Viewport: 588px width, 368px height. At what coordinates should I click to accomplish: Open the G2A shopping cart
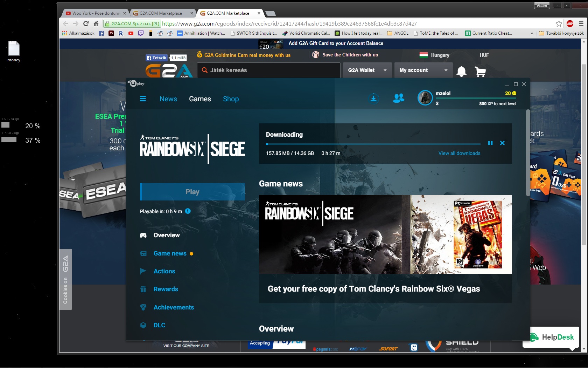point(480,71)
